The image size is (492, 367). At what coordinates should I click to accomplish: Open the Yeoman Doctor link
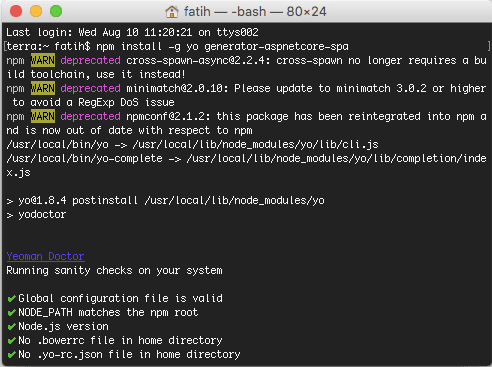[x=45, y=256]
